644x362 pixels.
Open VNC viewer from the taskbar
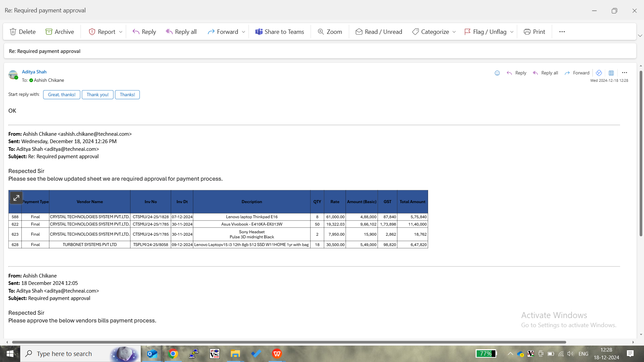click(215, 354)
